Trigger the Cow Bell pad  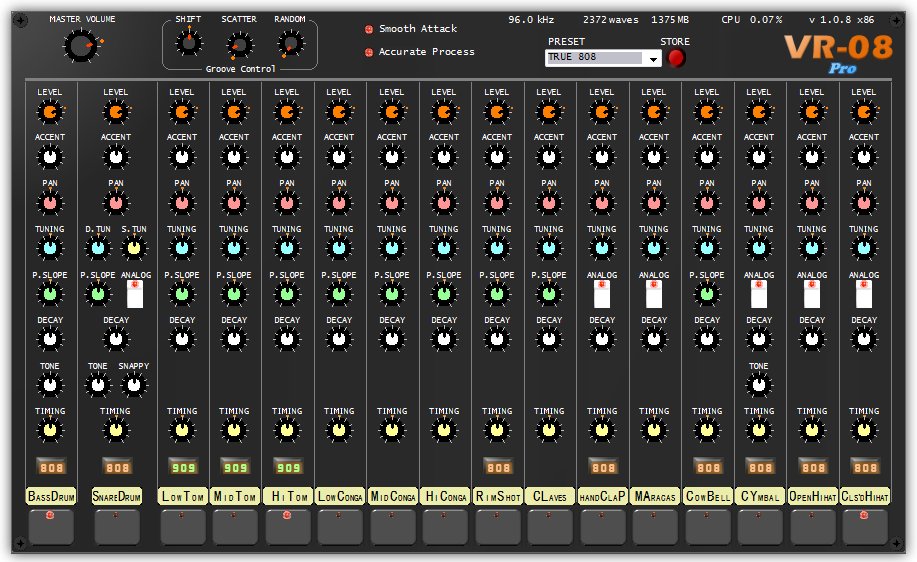click(x=708, y=526)
